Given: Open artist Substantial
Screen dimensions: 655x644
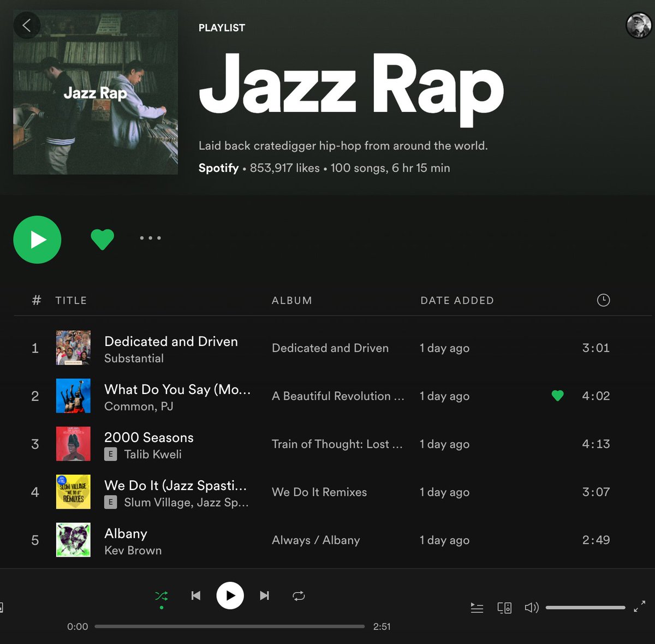Looking at the screenshot, I should pyautogui.click(x=134, y=358).
